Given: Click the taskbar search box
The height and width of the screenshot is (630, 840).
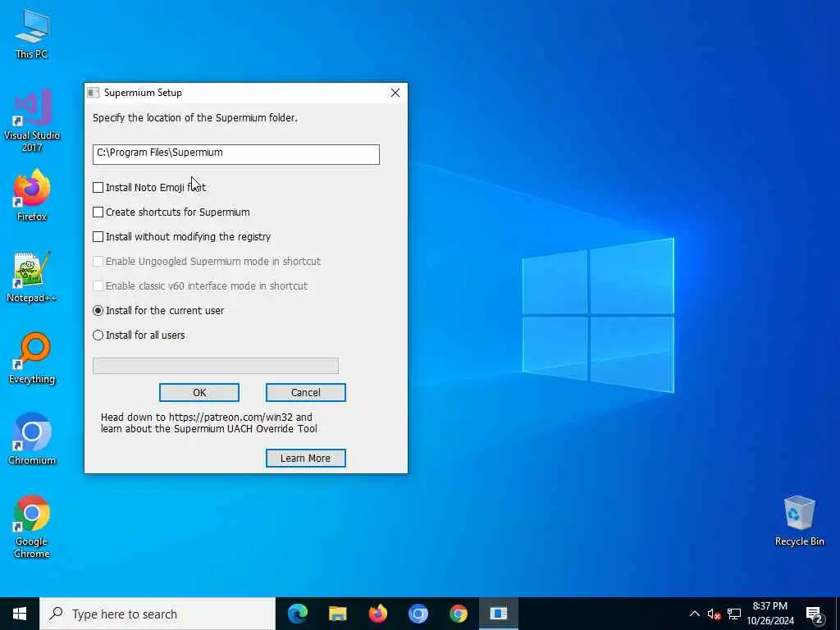Looking at the screenshot, I should (157, 614).
